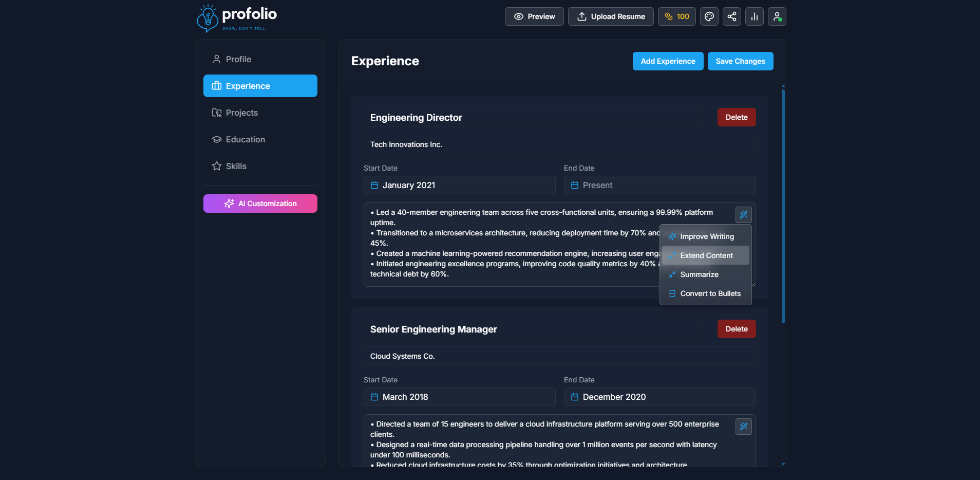Select Convert to Bullets option
This screenshot has width=980, height=480.
point(706,293)
